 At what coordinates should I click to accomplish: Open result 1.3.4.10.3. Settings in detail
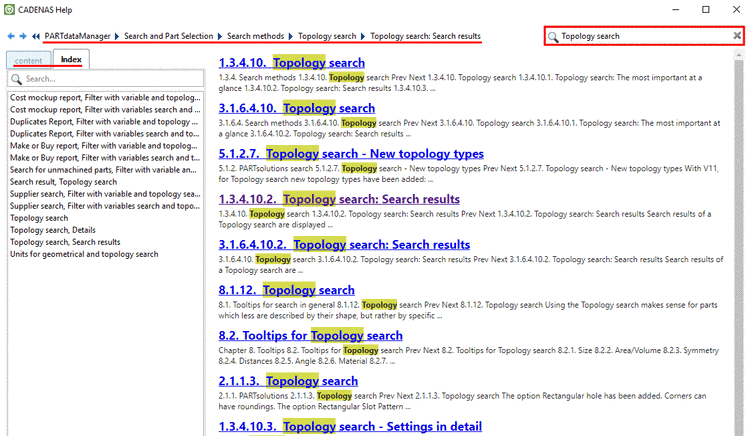click(x=350, y=426)
